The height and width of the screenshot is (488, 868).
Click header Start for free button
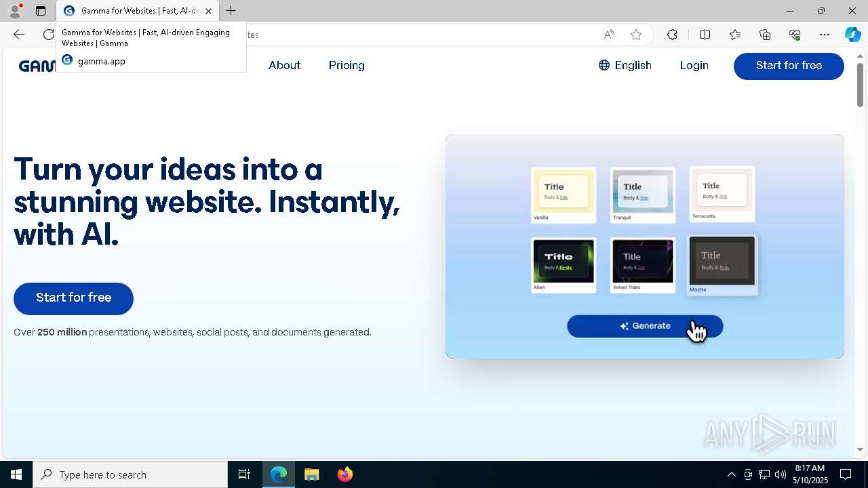point(789,66)
